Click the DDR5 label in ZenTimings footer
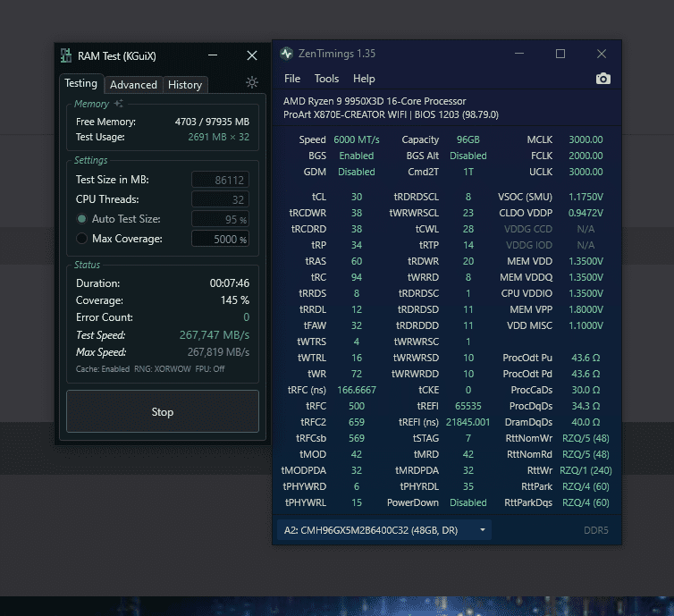Screen dimensions: 674x616 (x=595, y=530)
